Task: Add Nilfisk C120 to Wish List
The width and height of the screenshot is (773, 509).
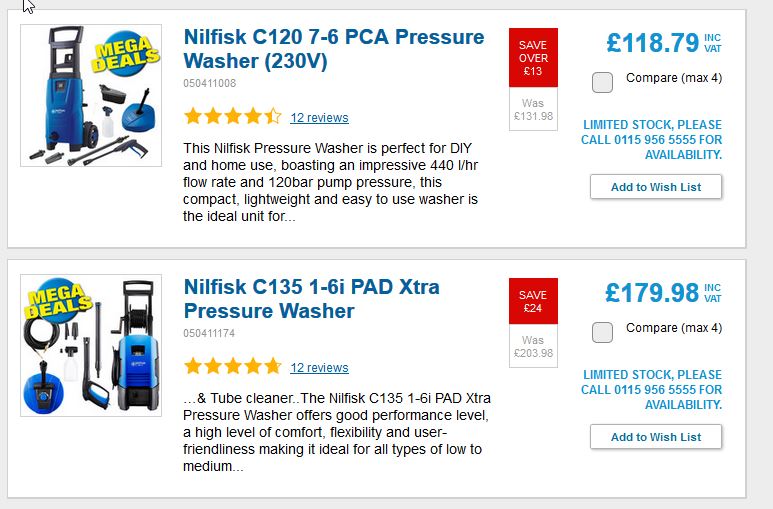Action: pyautogui.click(x=655, y=187)
